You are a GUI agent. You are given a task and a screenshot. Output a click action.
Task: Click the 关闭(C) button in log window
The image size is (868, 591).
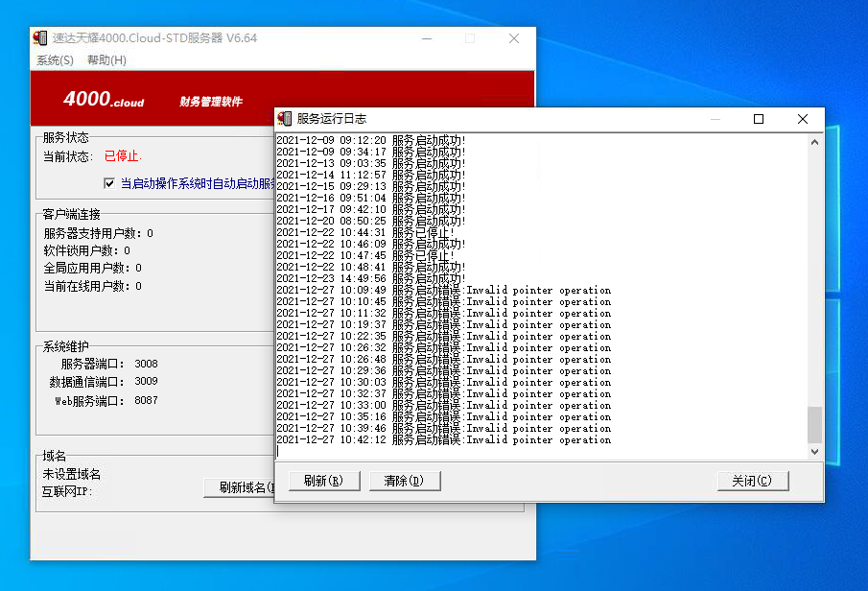tap(752, 481)
